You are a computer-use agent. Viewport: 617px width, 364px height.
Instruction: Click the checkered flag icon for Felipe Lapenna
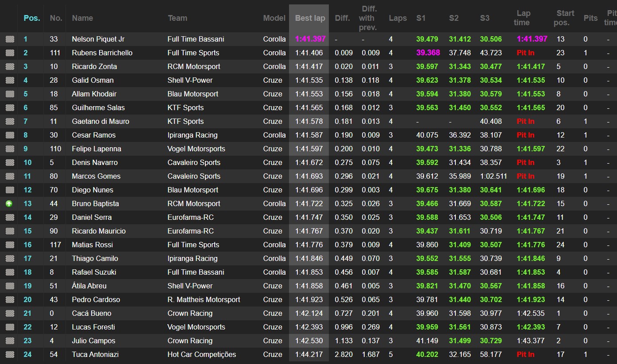tap(9, 149)
